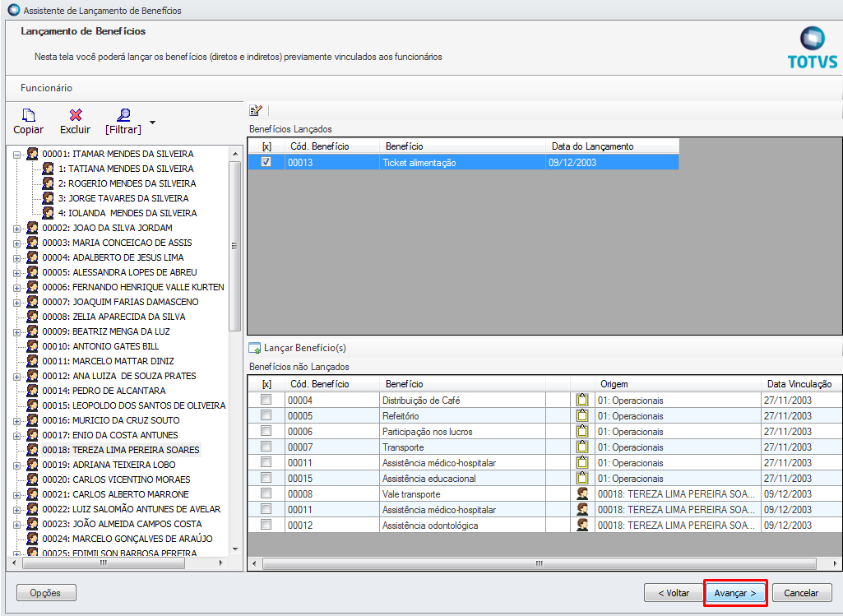Click employee icon on Assistência odontológica row
The height and width of the screenshot is (616, 843).
click(x=582, y=525)
